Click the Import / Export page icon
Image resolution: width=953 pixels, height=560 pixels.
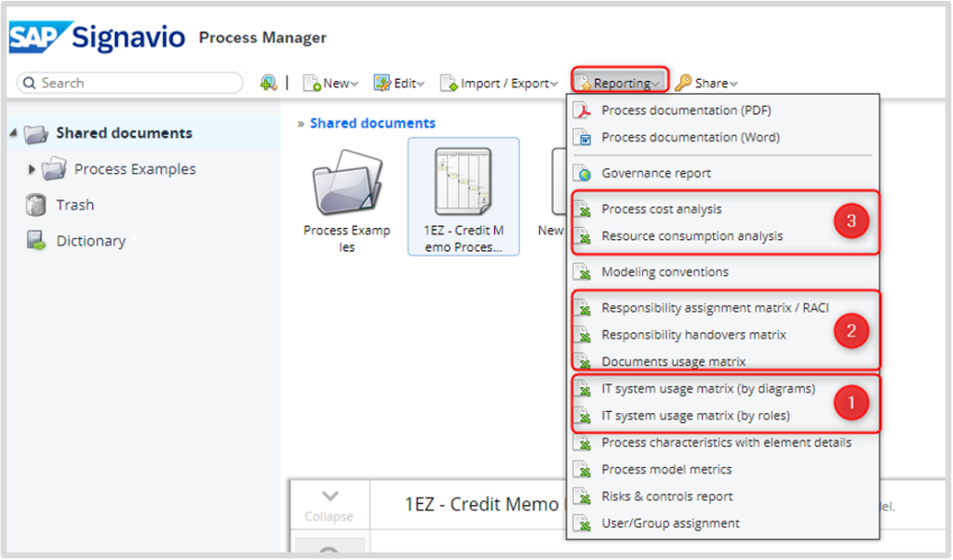[x=449, y=83]
